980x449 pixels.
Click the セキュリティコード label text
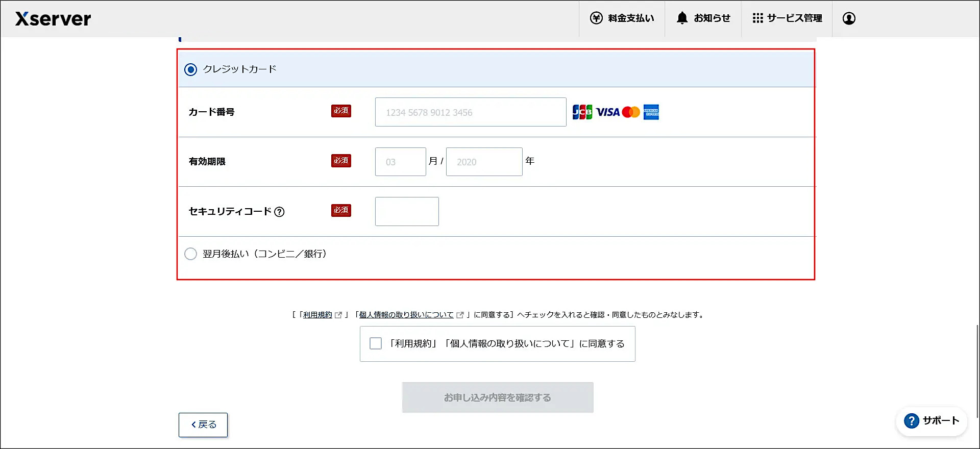pyautogui.click(x=230, y=211)
